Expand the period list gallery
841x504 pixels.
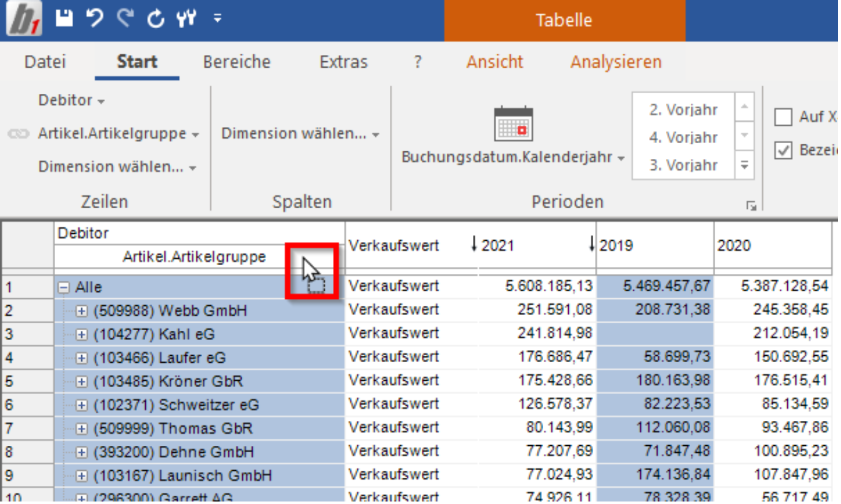(745, 165)
